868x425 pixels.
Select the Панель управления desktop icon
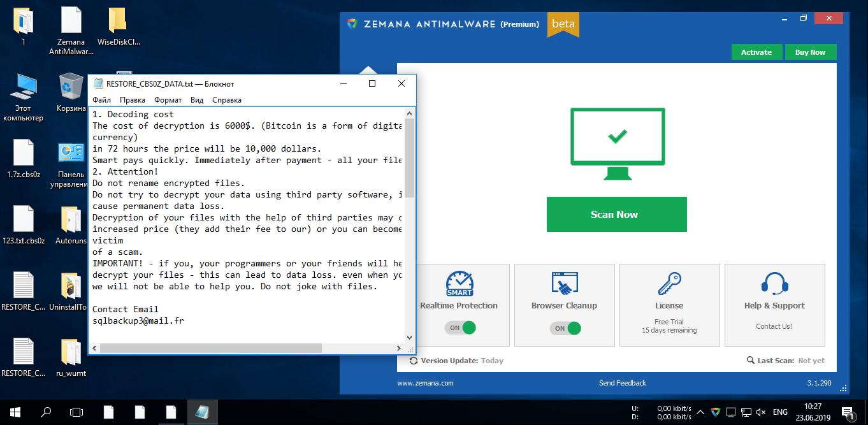tap(71, 164)
